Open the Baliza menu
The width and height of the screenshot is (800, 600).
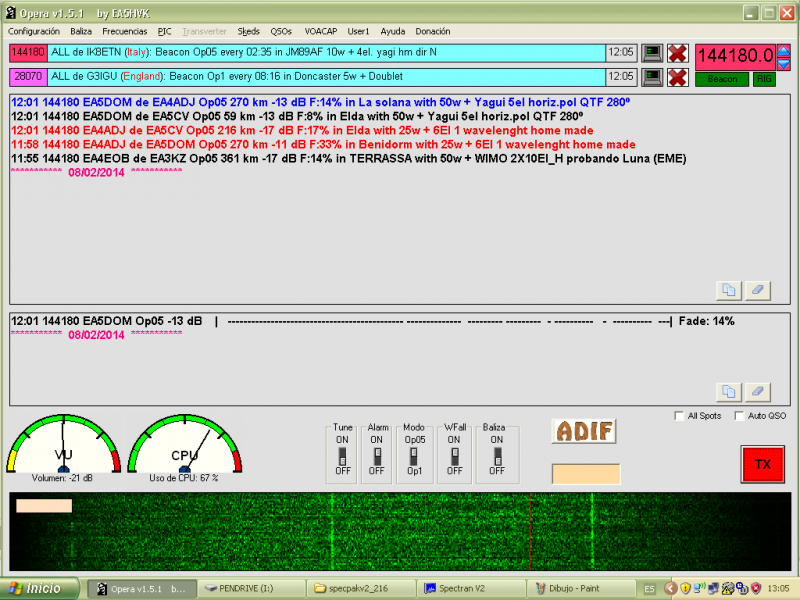[81, 32]
